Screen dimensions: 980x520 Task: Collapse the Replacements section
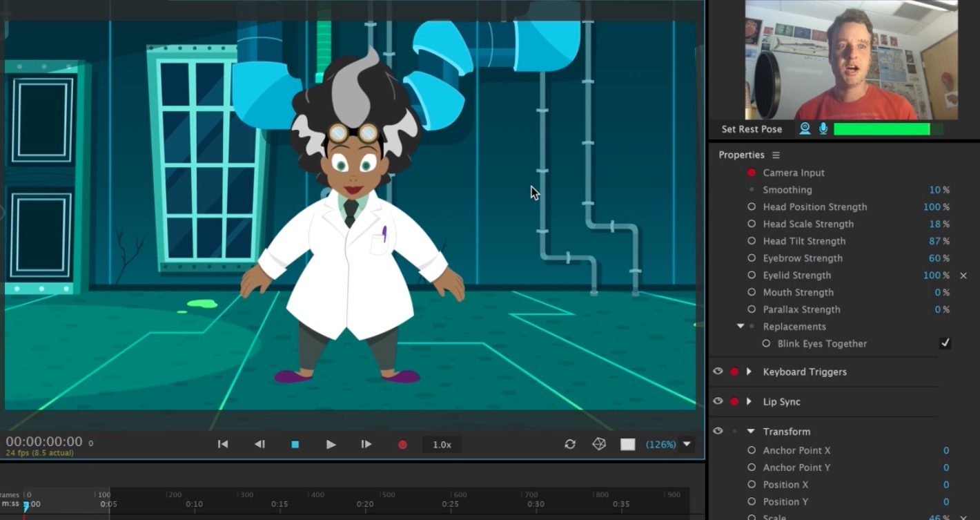(741, 326)
